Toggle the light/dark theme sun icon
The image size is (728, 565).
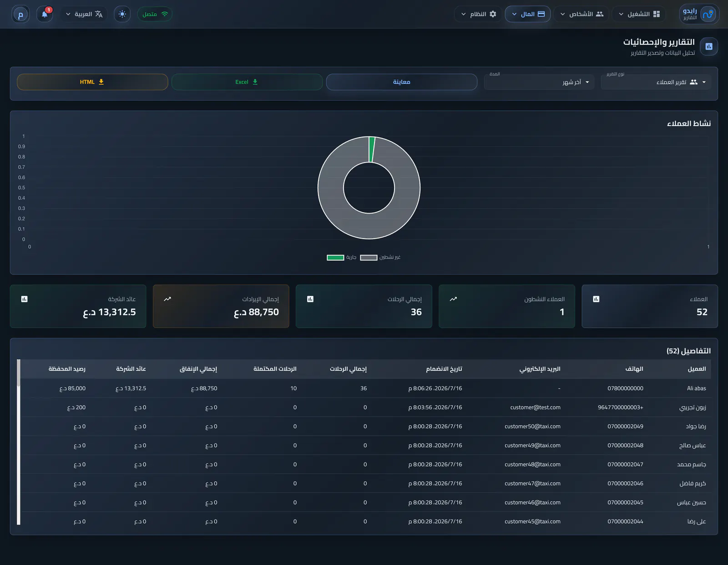122,14
